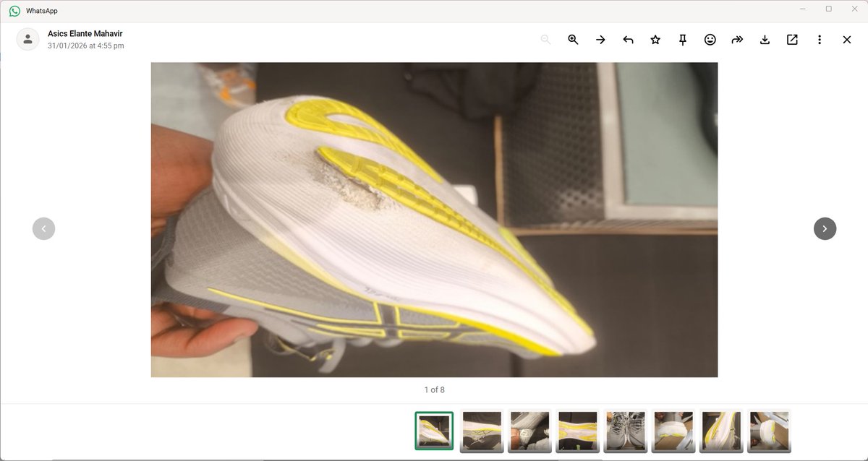This screenshot has height=461, width=868.
Task: Show previous image with left arrow
Action: (43, 228)
